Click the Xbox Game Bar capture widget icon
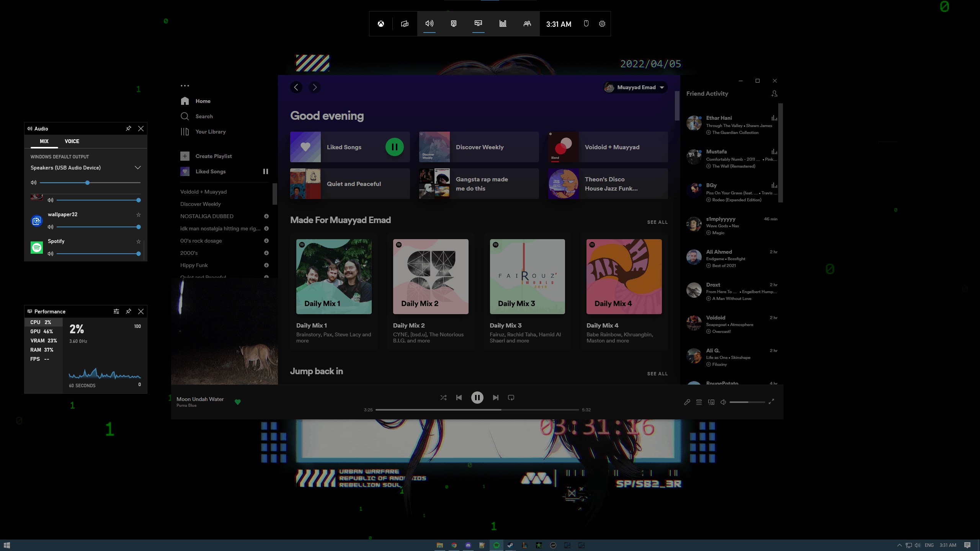Screen dimensions: 980x551 tap(454, 24)
